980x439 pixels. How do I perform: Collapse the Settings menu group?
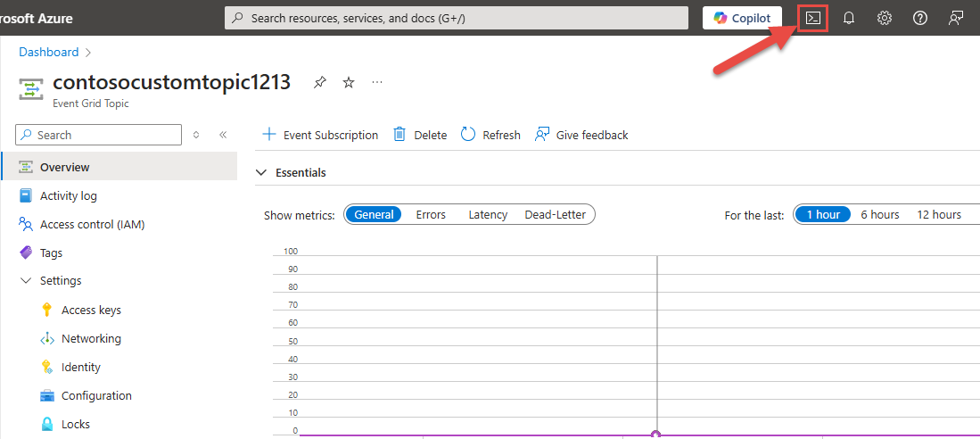(x=25, y=280)
